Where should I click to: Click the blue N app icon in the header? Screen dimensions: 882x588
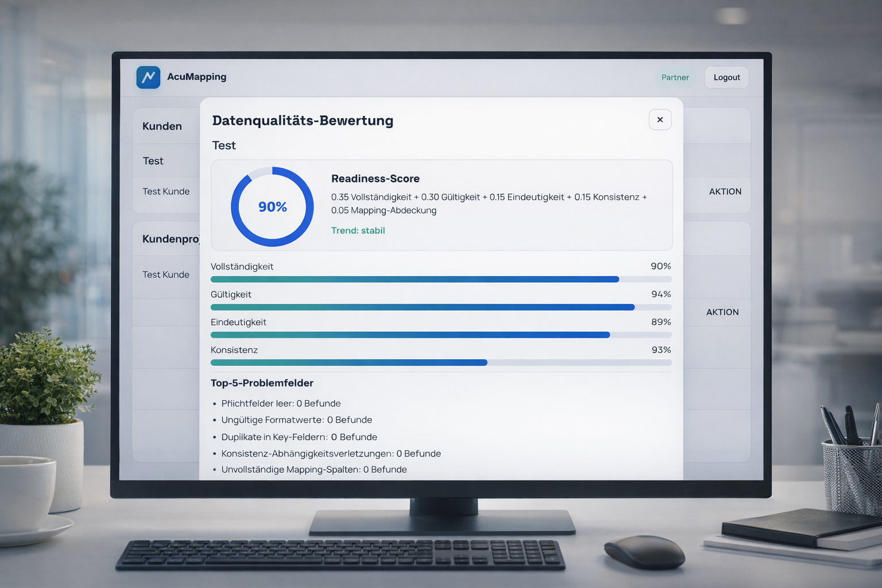click(148, 77)
